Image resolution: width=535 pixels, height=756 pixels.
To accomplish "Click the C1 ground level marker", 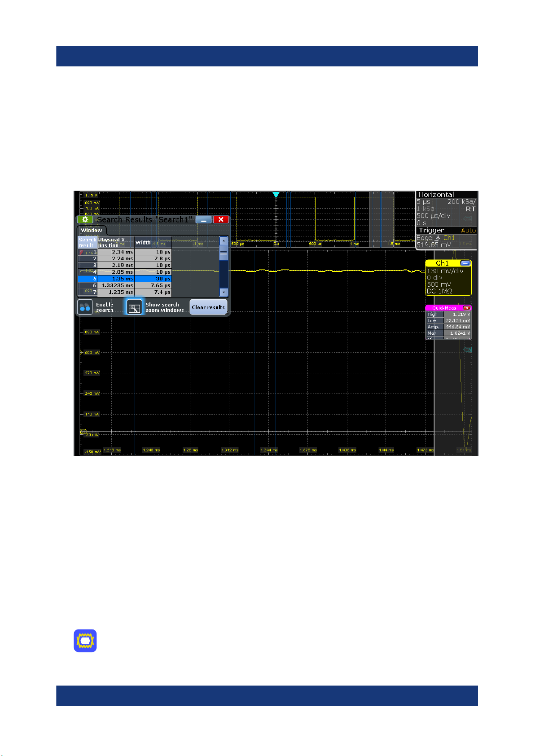I will [x=83, y=432].
